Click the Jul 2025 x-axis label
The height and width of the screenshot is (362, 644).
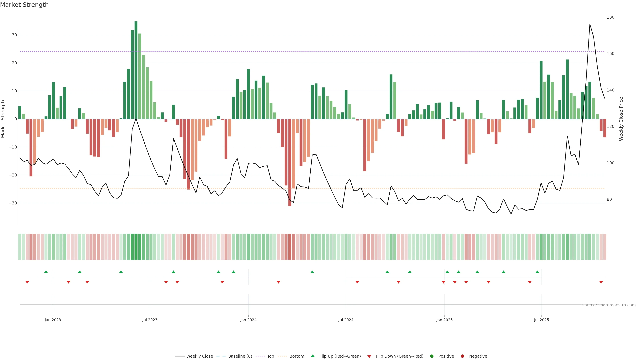click(x=541, y=320)
